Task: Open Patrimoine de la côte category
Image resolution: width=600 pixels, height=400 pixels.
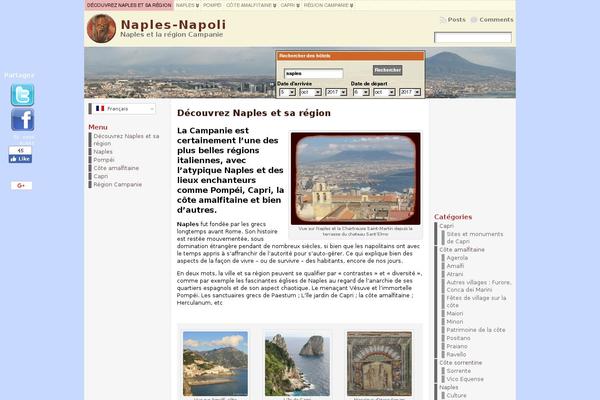Action: pyautogui.click(x=476, y=330)
